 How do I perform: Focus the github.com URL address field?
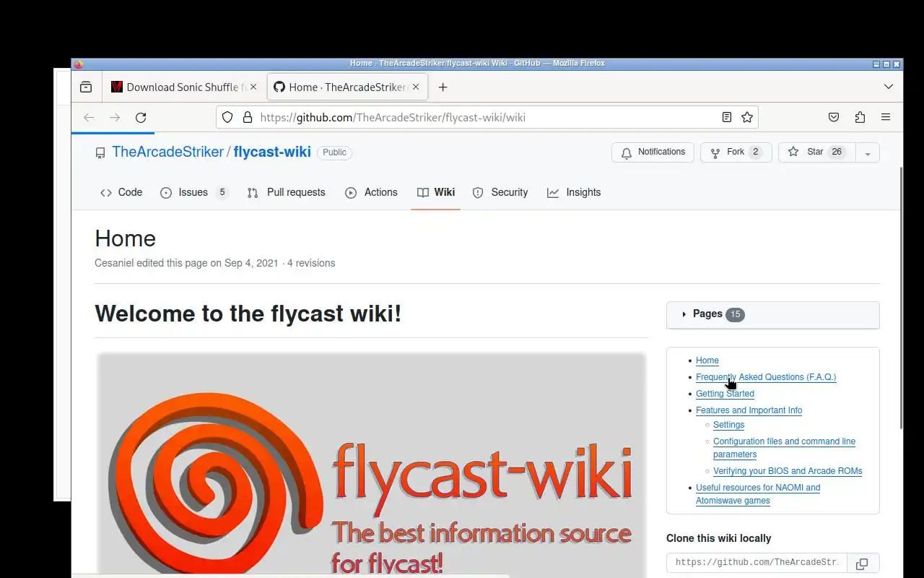click(487, 117)
